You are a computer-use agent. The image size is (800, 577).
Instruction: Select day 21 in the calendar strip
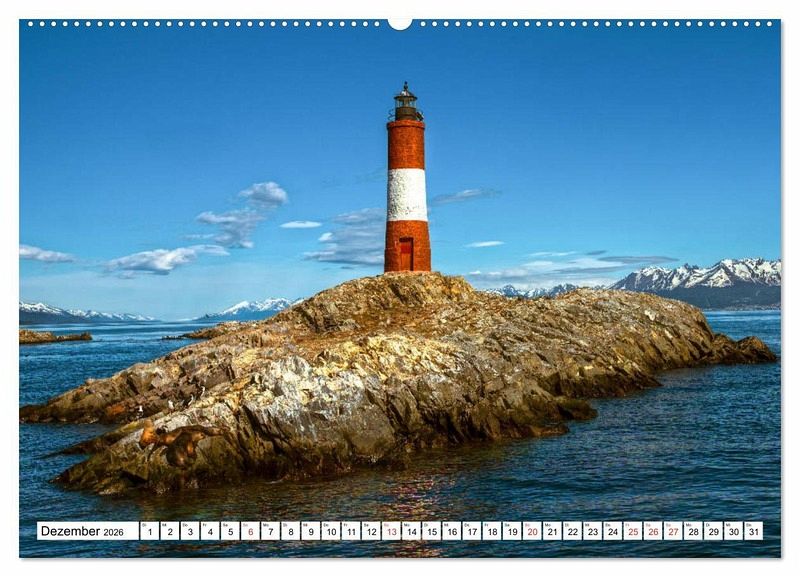click(553, 531)
